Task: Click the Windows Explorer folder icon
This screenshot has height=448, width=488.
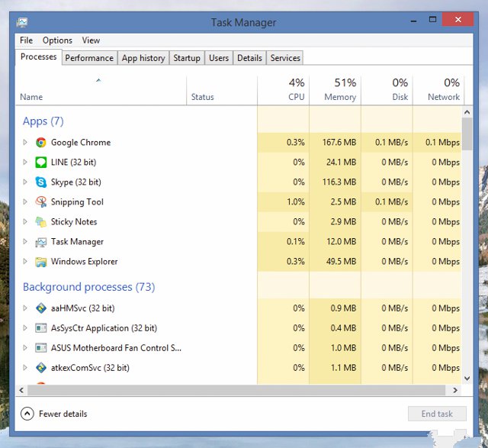Action: click(x=40, y=262)
